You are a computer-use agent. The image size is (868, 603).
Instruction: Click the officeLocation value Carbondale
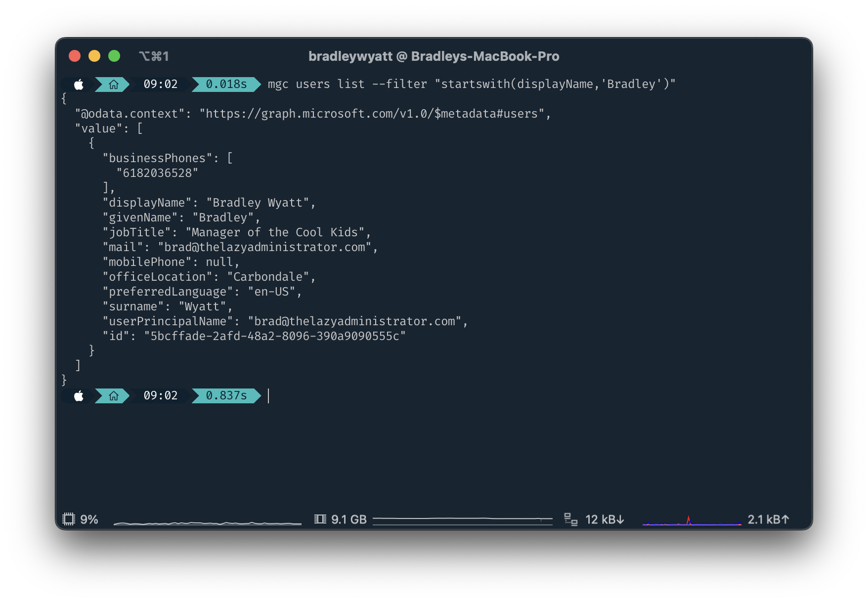[x=268, y=277]
